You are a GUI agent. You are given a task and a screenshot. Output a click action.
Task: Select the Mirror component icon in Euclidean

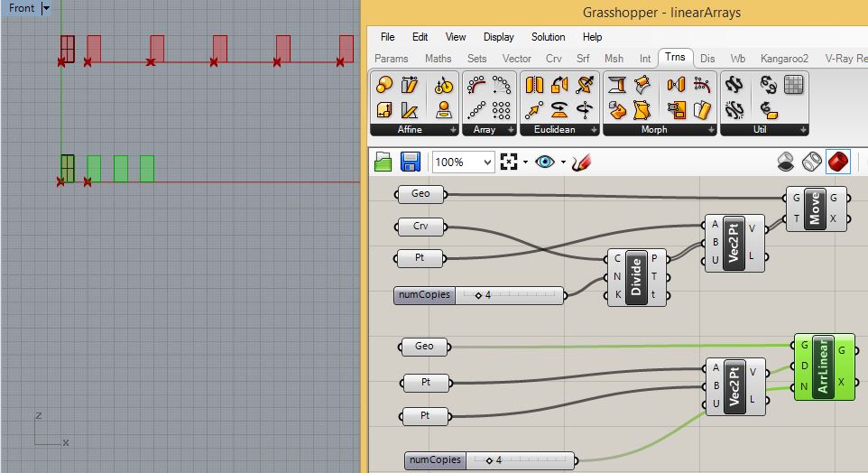(534, 86)
